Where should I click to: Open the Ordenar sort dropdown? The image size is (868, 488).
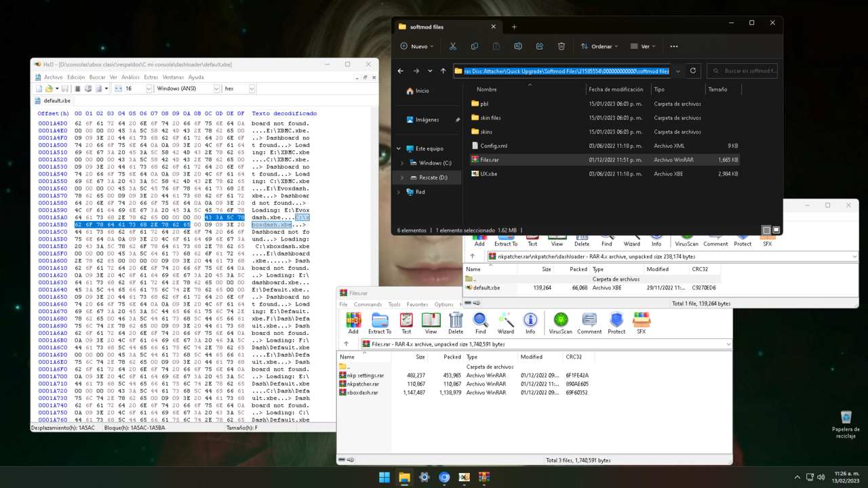click(x=599, y=46)
